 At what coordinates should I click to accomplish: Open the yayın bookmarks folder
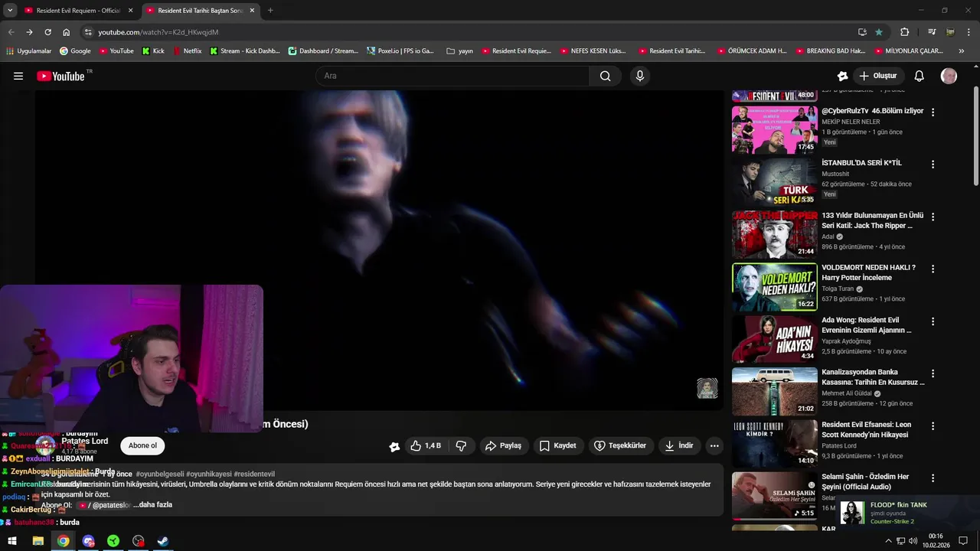coord(459,51)
